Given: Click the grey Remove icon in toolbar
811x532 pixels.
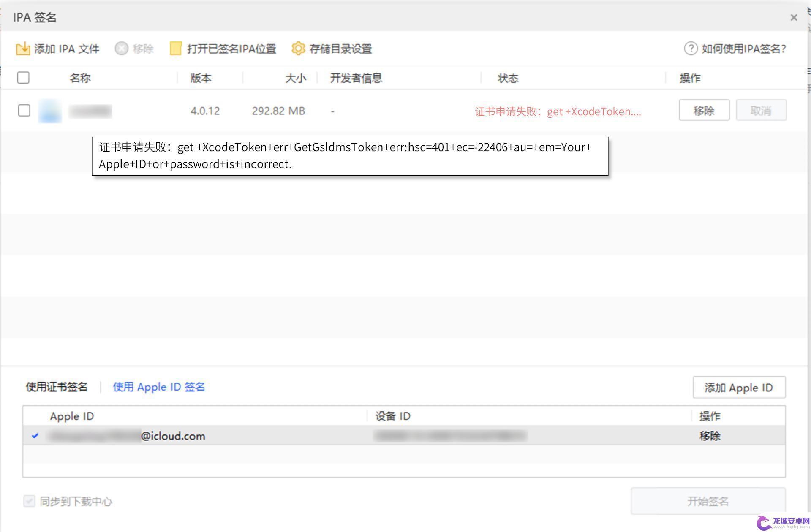Looking at the screenshot, I should point(121,49).
